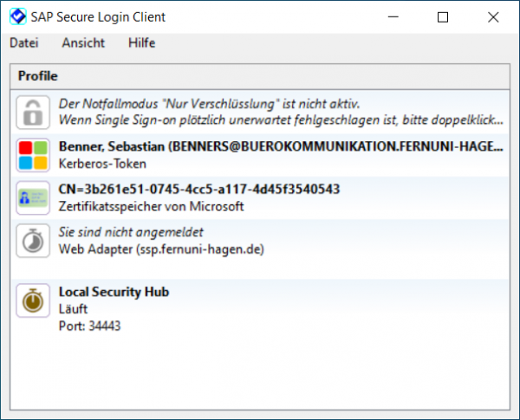The image size is (520, 420).
Task: Click the Port: 34443 line
Action: coord(89,326)
